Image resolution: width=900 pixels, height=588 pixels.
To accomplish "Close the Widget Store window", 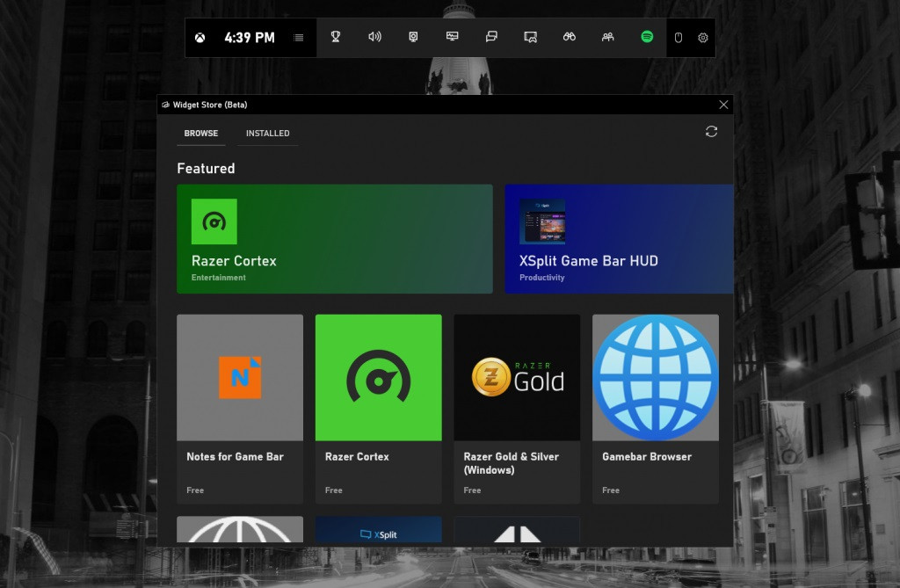I will coord(723,105).
